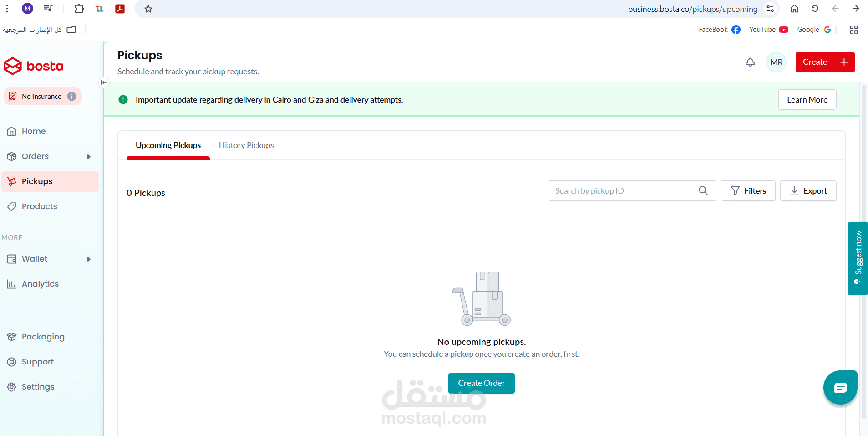This screenshot has height=436, width=868.
Task: Click the page vertical scrollbar
Action: pyautogui.click(x=863, y=251)
